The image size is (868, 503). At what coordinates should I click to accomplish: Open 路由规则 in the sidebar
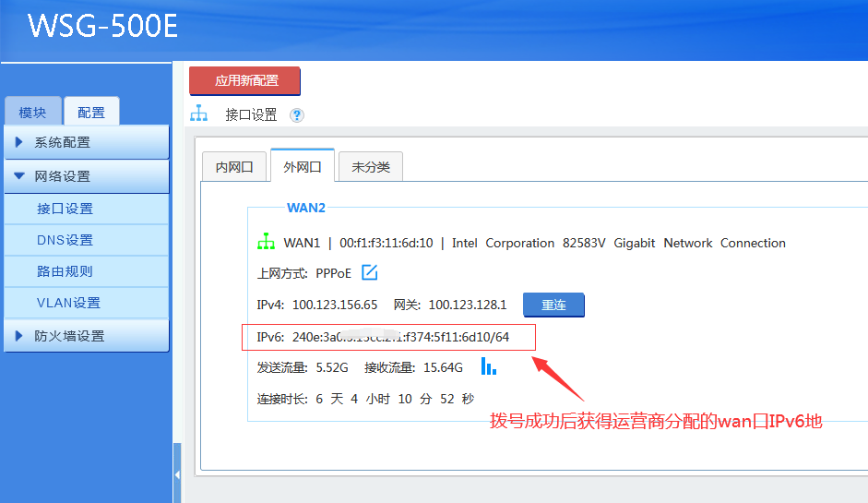click(65, 271)
